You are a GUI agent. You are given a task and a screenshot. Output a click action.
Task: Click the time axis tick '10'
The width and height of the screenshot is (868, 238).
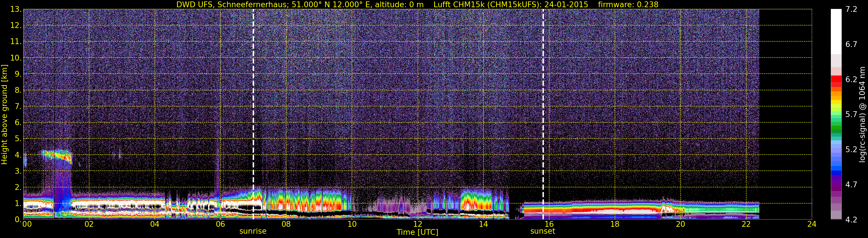(352, 224)
